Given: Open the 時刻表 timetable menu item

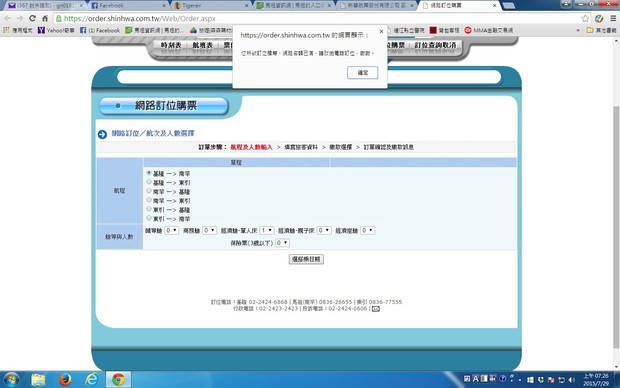Looking at the screenshot, I should [171, 45].
